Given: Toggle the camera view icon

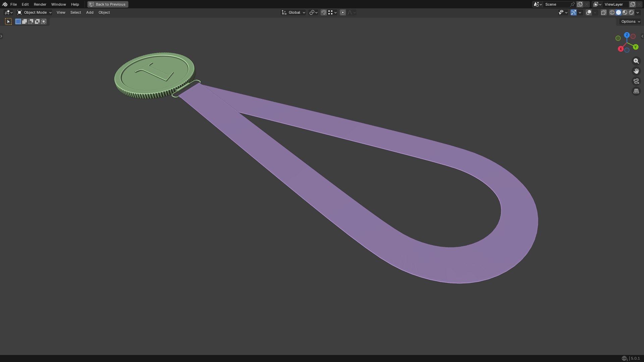Looking at the screenshot, I should pyautogui.click(x=636, y=81).
